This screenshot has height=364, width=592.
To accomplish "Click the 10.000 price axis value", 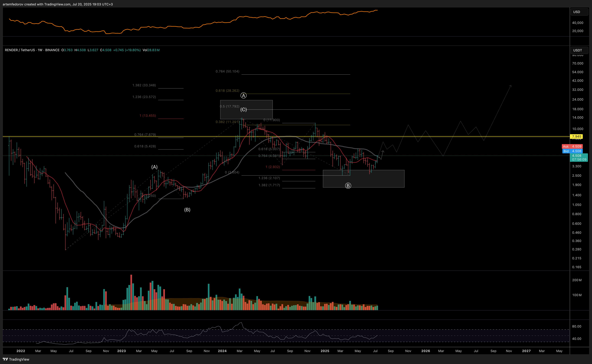I will [578, 129].
